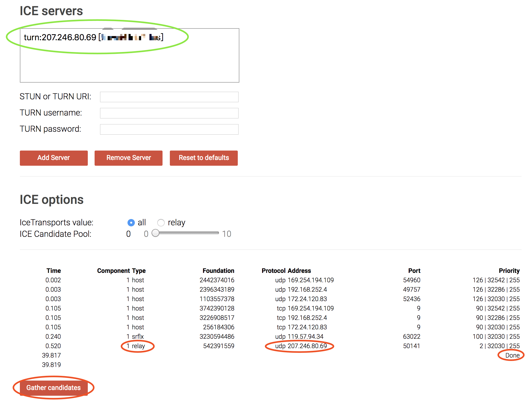Click port value 50141
Screen dimensions: 532x402
412,346
